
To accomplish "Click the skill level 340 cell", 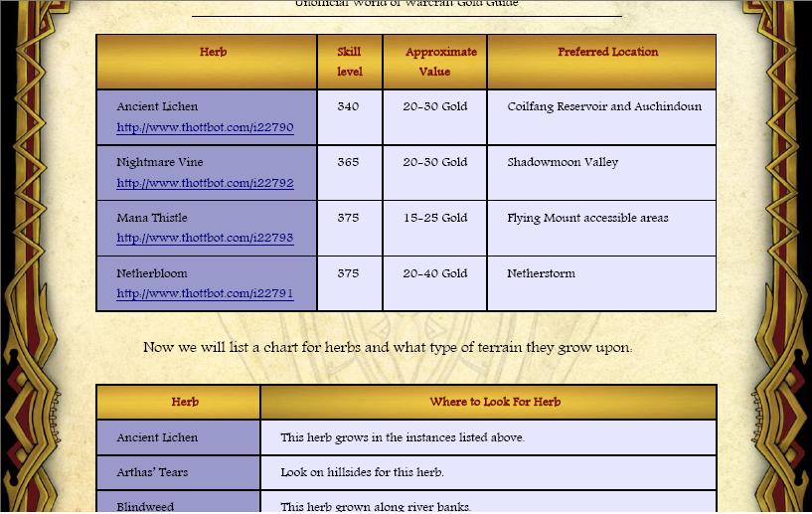I will pyautogui.click(x=348, y=107).
